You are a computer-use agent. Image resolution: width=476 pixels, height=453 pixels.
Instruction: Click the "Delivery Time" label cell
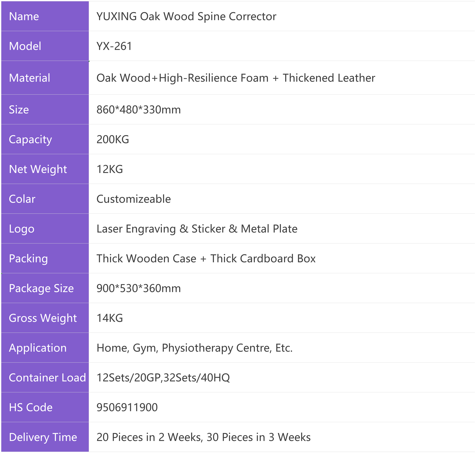click(x=45, y=437)
